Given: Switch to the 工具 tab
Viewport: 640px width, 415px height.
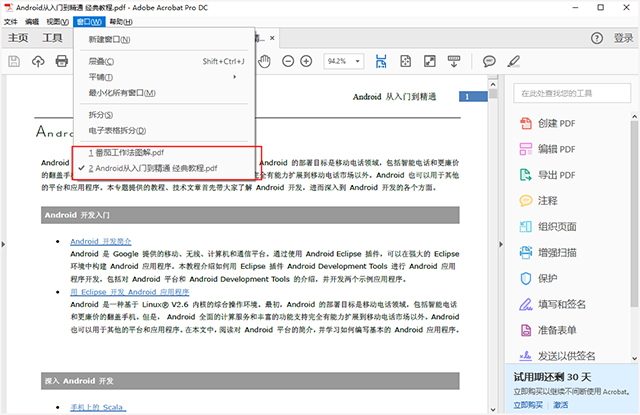Looking at the screenshot, I should coord(52,38).
